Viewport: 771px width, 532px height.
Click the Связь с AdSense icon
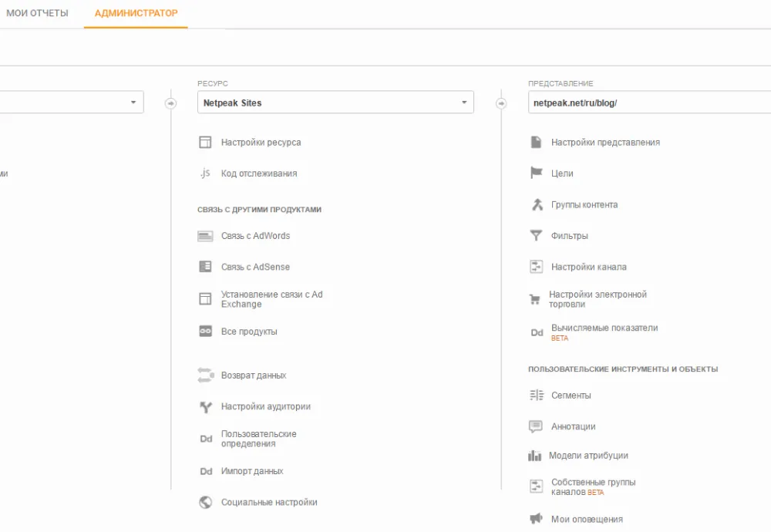tap(205, 267)
